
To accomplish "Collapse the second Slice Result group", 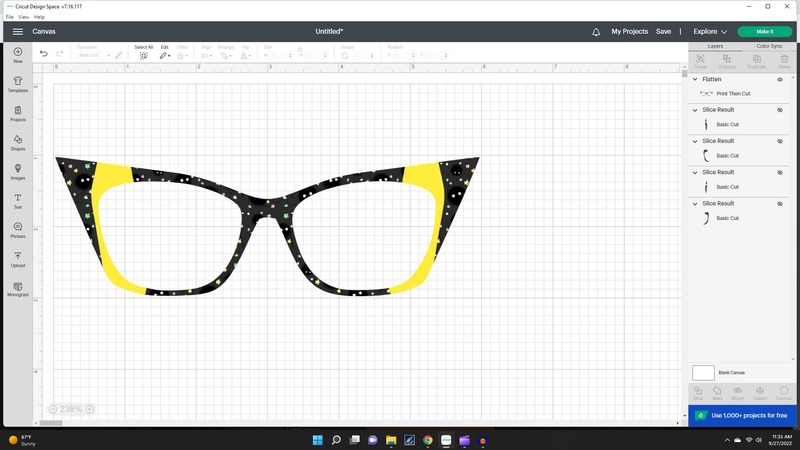I will pos(695,141).
